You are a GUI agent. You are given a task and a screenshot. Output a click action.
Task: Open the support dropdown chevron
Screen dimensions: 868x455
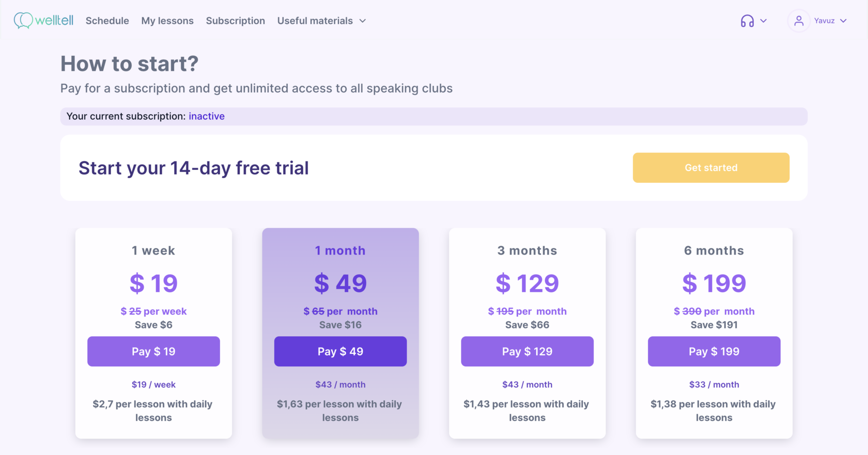tap(764, 21)
